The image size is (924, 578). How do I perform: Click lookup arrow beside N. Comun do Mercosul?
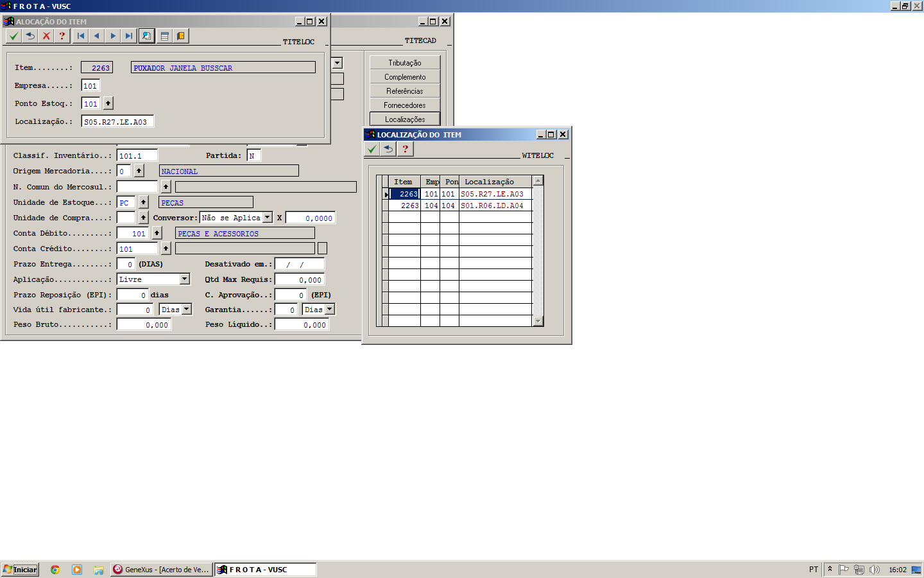(x=166, y=187)
